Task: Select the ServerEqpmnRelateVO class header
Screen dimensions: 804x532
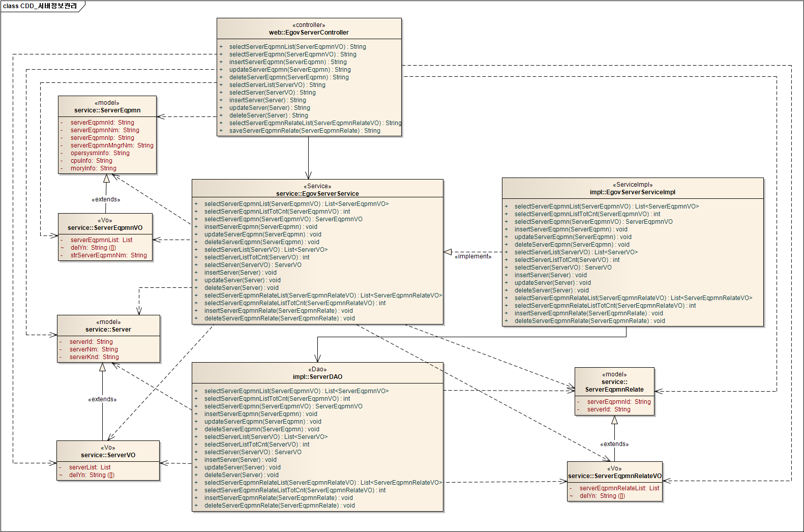Action: tap(615, 476)
